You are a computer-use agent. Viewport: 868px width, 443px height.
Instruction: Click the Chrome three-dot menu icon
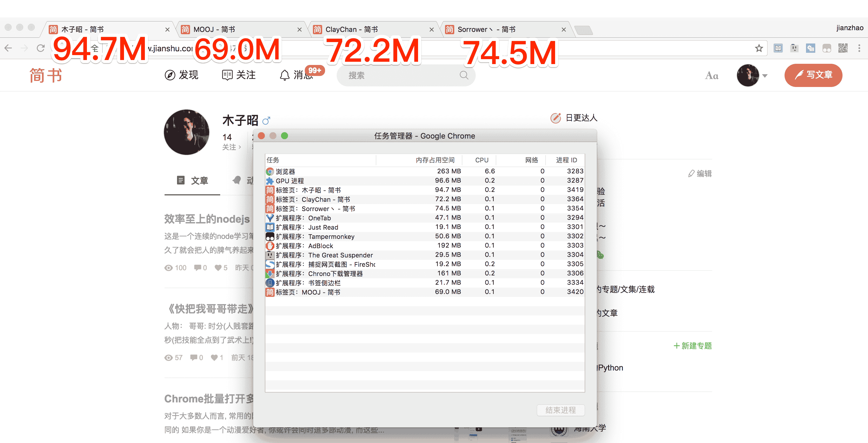point(859,48)
